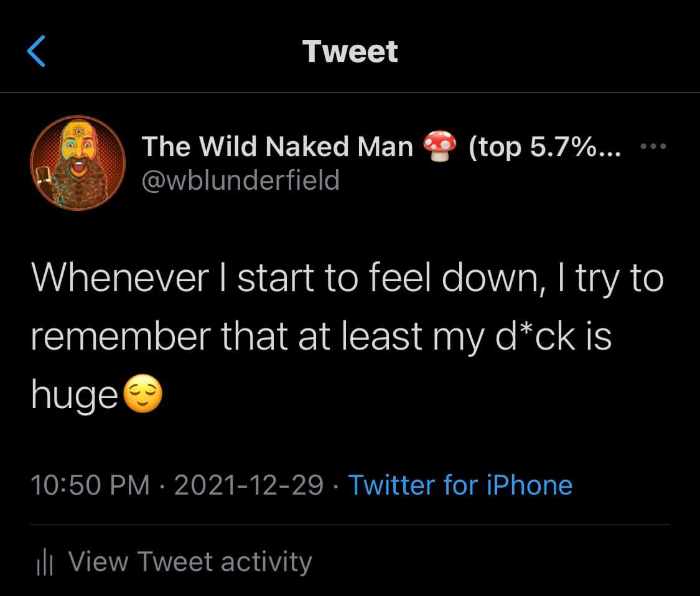Viewport: 700px width, 596px height.
Task: Open the @wblunderfield handle
Action: (241, 180)
